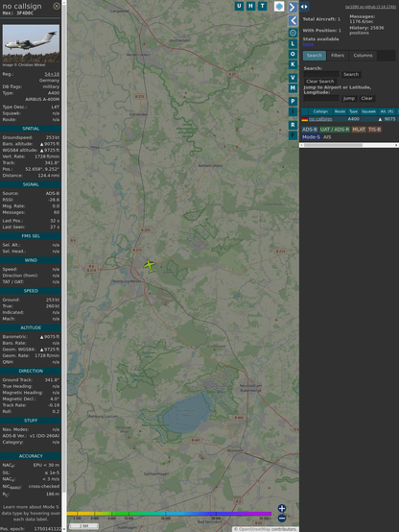Toggle the TIS-B source filter
The height and width of the screenshot is (532, 399).
(375, 130)
